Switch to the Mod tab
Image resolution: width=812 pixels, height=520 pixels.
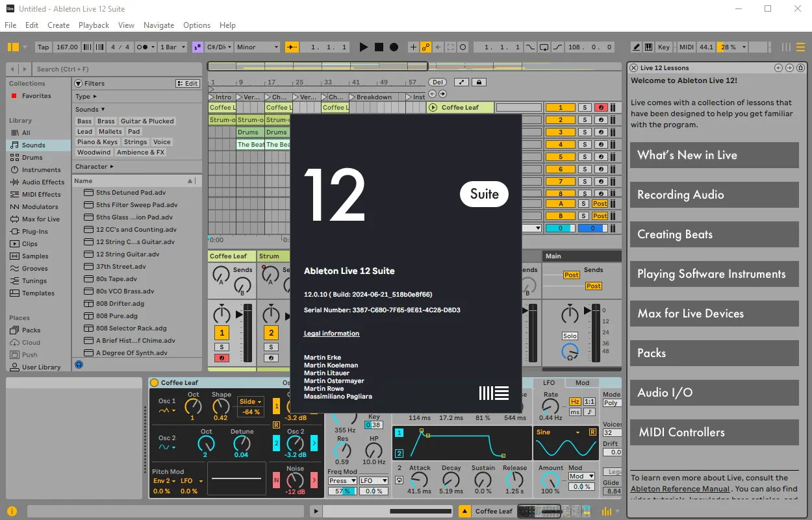tap(582, 382)
